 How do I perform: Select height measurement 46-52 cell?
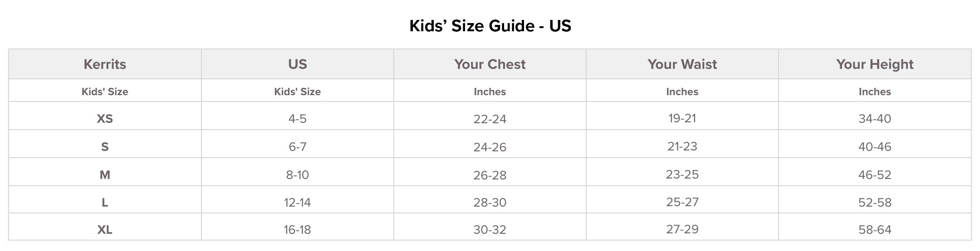tap(874, 175)
